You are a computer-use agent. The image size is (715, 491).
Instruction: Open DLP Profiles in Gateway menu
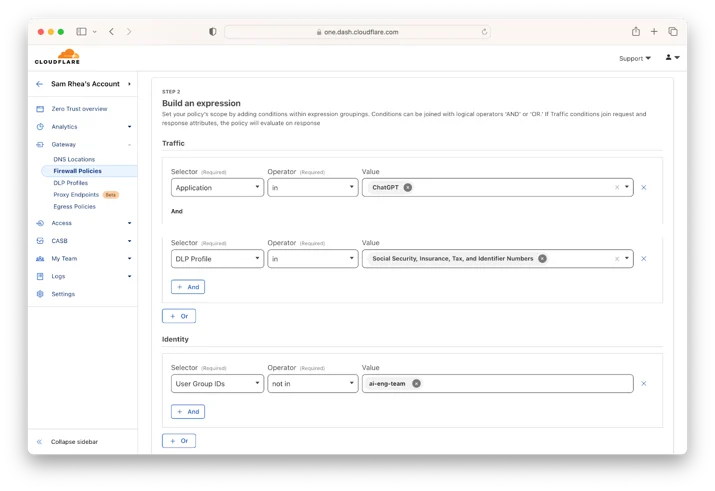pos(71,183)
